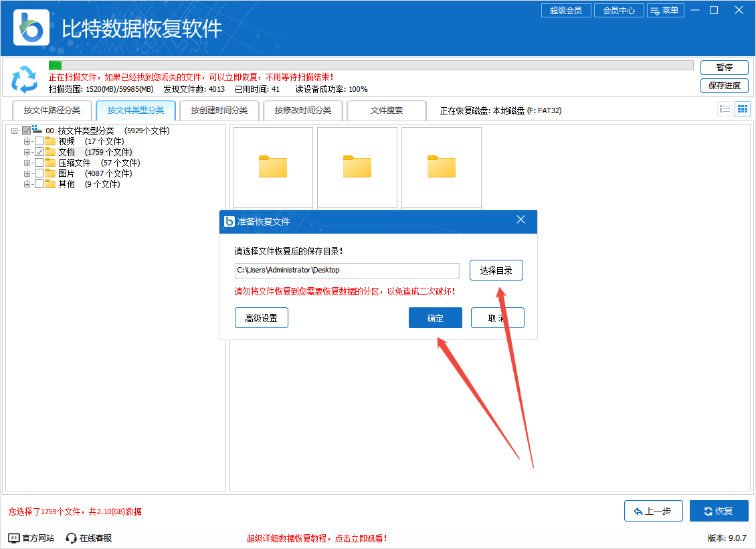Screen dimensions: 756x549
Task: Uncheck the 文档 checkbox
Action: click(x=39, y=152)
